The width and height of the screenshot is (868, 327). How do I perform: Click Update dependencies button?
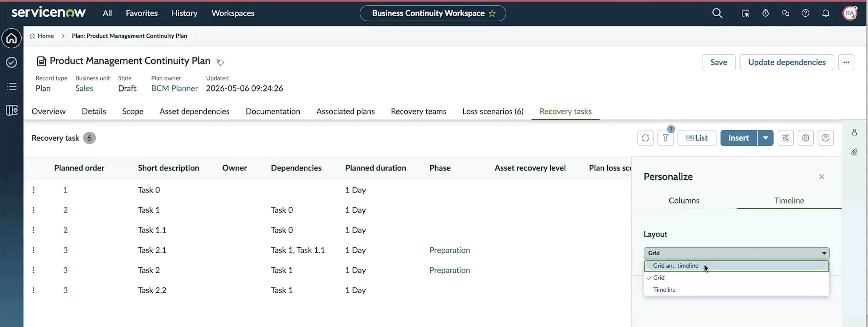click(787, 62)
